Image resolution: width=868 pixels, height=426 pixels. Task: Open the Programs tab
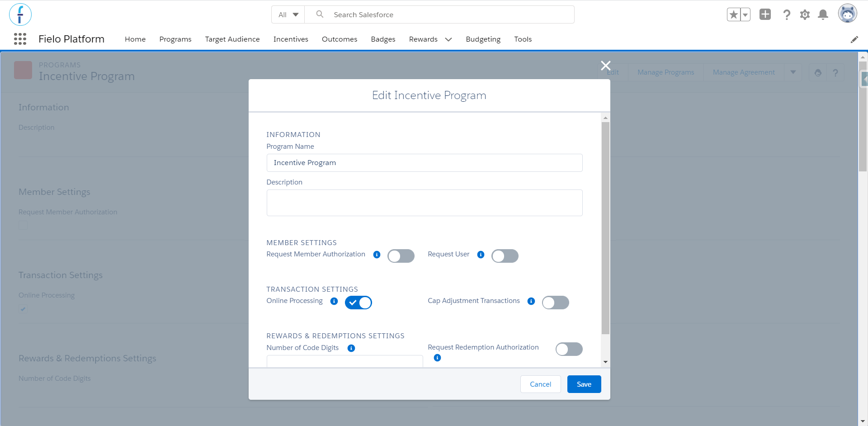tap(175, 39)
